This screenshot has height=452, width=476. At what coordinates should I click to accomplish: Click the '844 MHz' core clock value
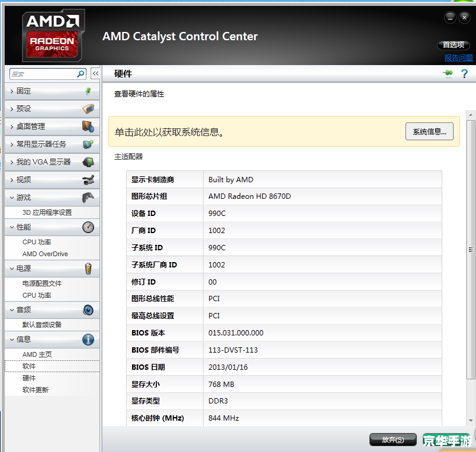coord(223,418)
